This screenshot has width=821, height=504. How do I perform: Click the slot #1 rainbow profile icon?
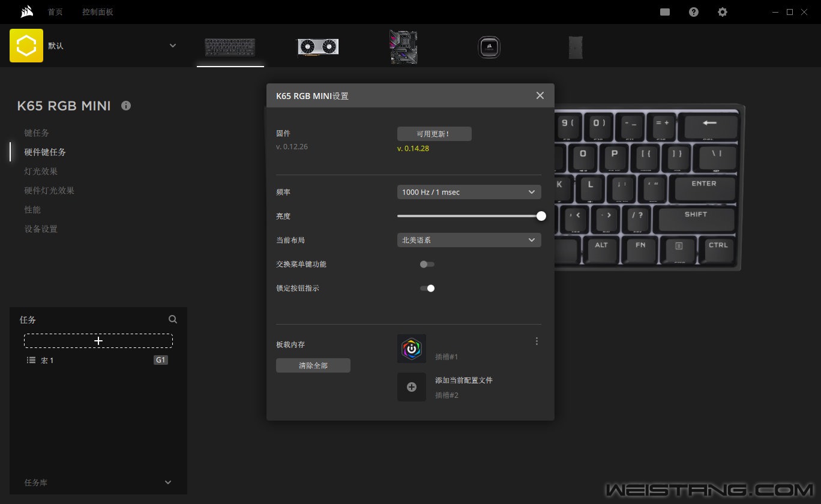(412, 349)
